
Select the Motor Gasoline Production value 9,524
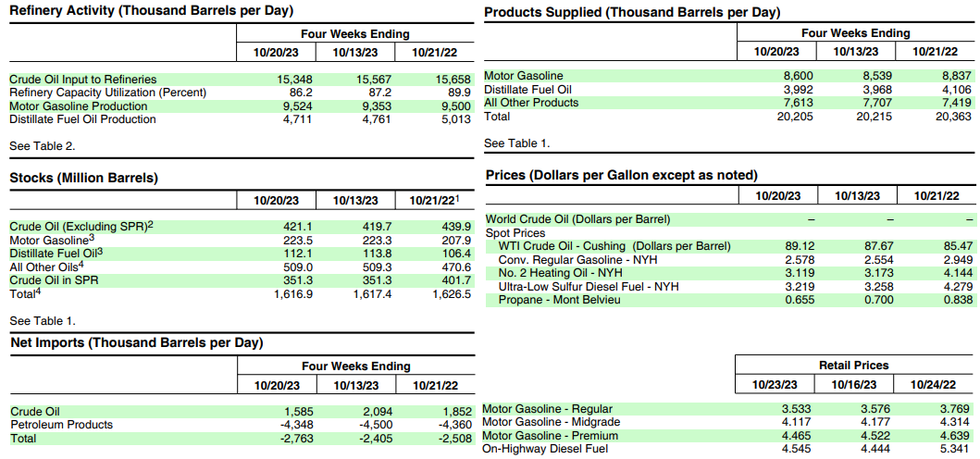tap(294, 106)
